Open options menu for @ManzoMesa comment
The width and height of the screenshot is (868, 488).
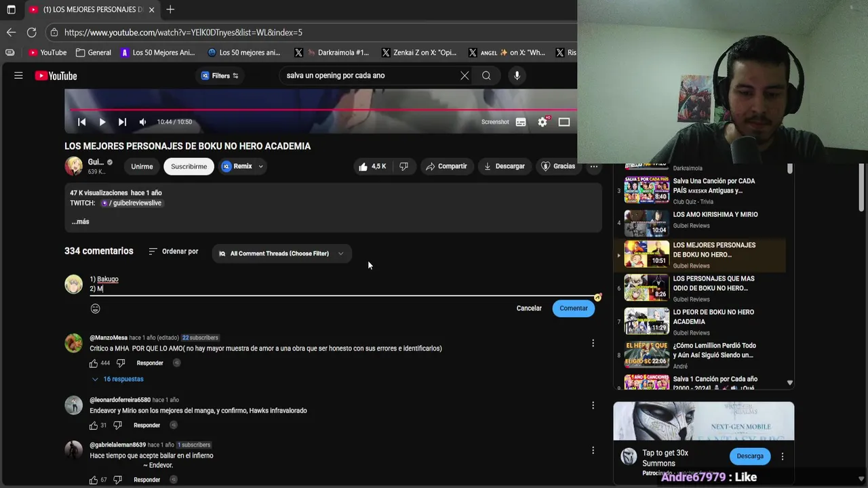click(x=593, y=343)
